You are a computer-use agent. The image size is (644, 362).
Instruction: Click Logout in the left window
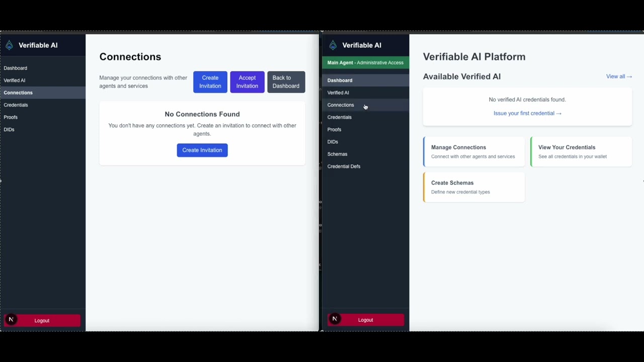click(x=42, y=320)
